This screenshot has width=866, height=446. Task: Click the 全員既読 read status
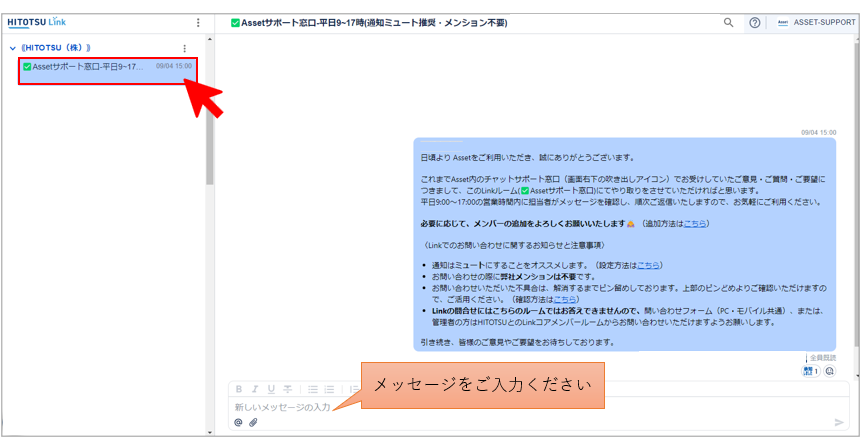tap(823, 358)
